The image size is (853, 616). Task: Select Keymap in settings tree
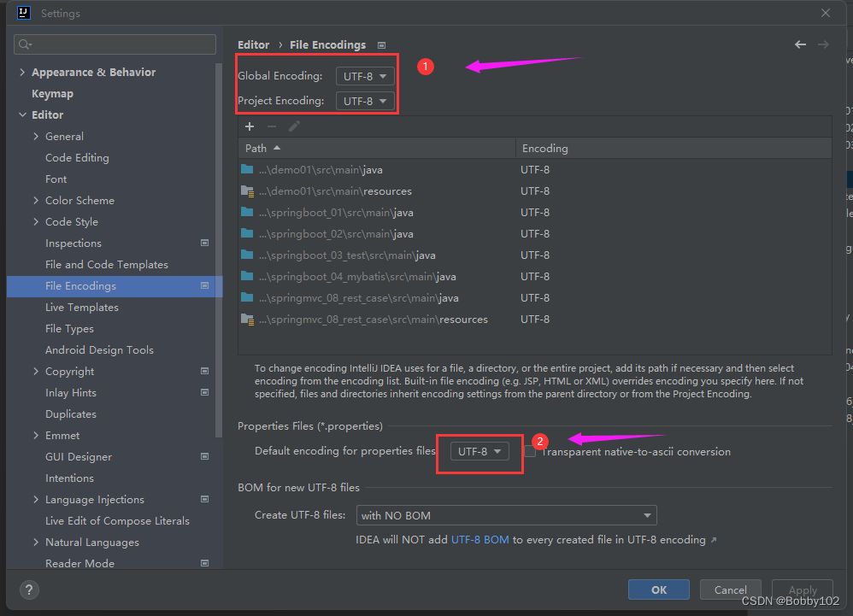(52, 93)
